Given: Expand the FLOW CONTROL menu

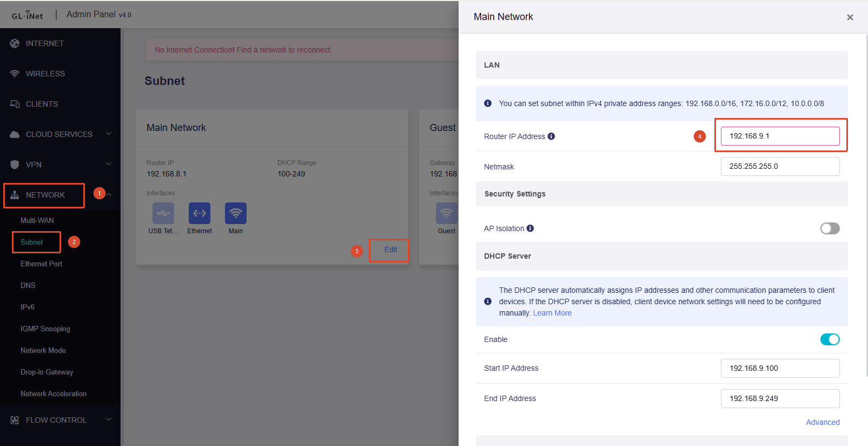Looking at the screenshot, I should click(109, 420).
